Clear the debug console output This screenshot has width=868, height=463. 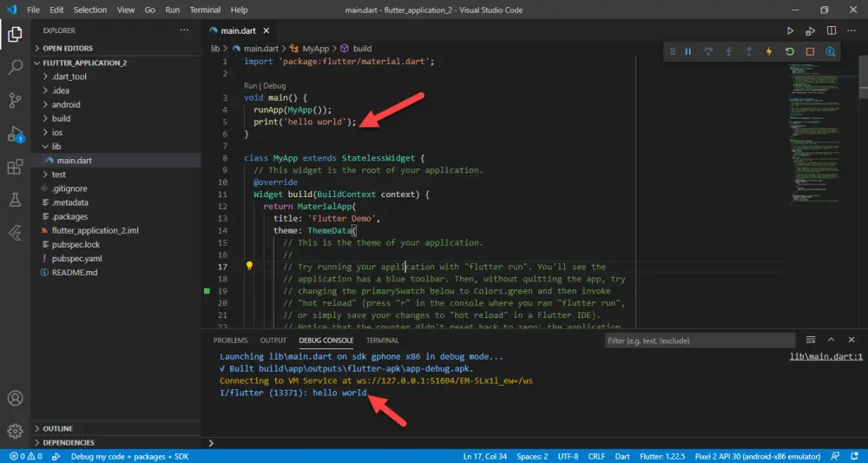point(811,340)
